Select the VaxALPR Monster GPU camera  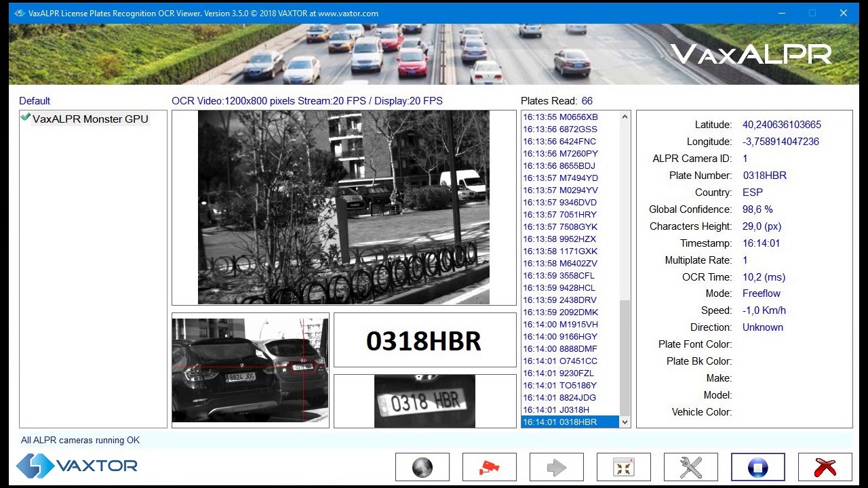click(90, 119)
